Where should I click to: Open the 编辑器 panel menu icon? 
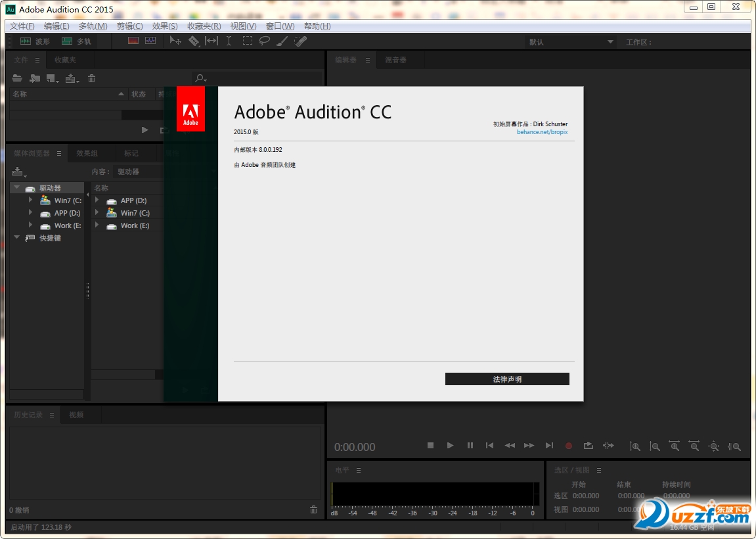point(367,60)
